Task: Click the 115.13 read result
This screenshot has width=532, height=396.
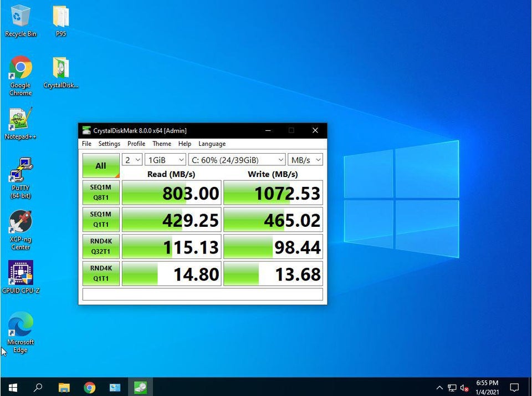Action: (x=171, y=247)
